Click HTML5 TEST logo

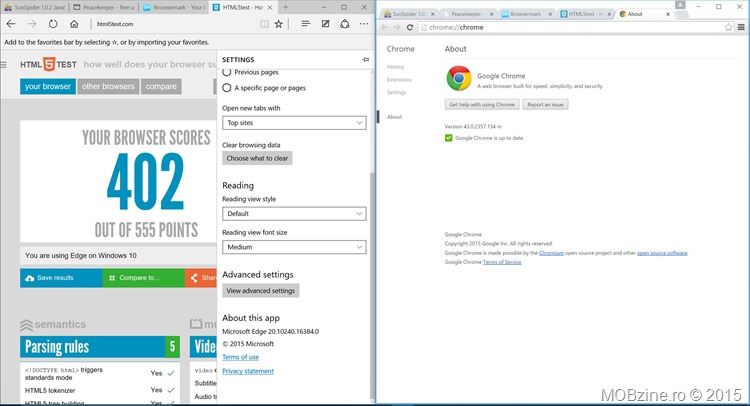pos(48,64)
